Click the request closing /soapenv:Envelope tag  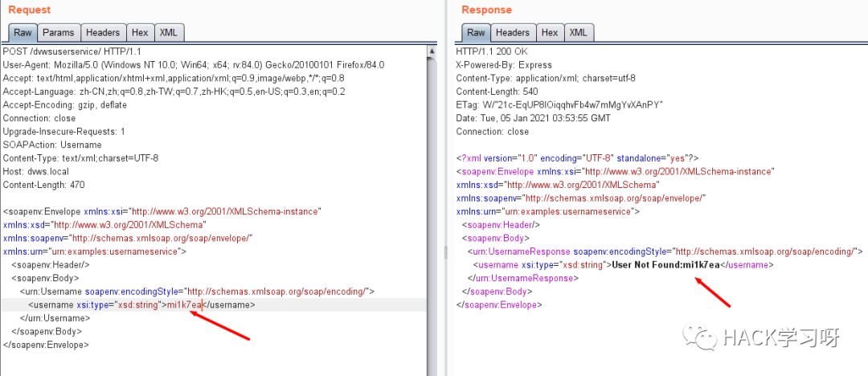(46, 345)
